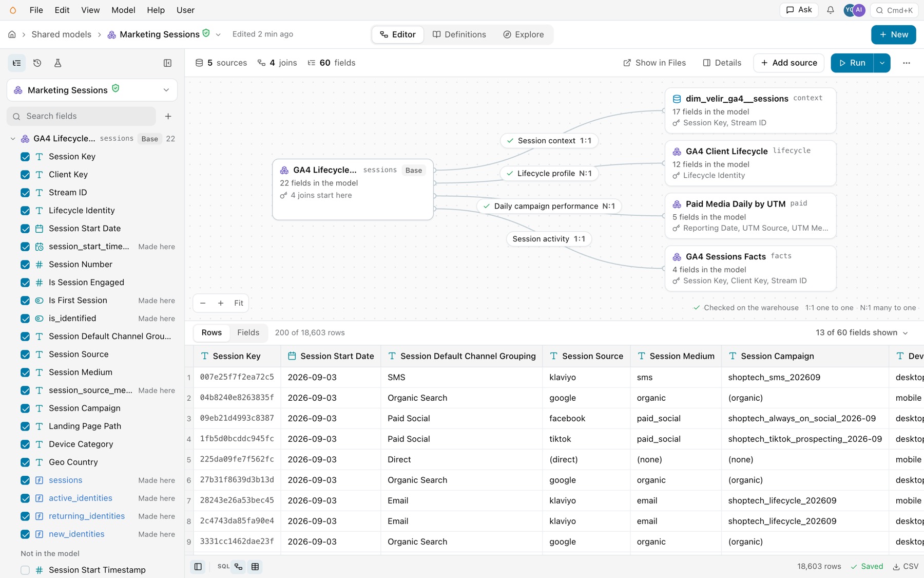This screenshot has width=924, height=578.
Task: Open the notifications bell
Action: (830, 10)
